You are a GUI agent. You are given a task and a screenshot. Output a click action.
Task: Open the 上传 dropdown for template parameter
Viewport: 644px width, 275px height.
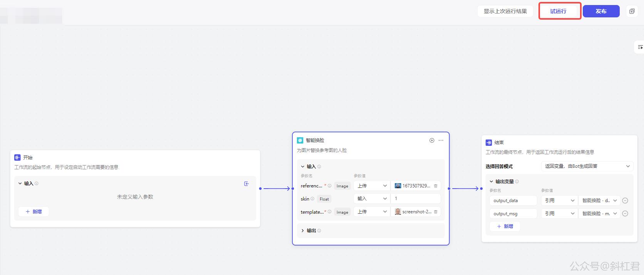coord(372,212)
